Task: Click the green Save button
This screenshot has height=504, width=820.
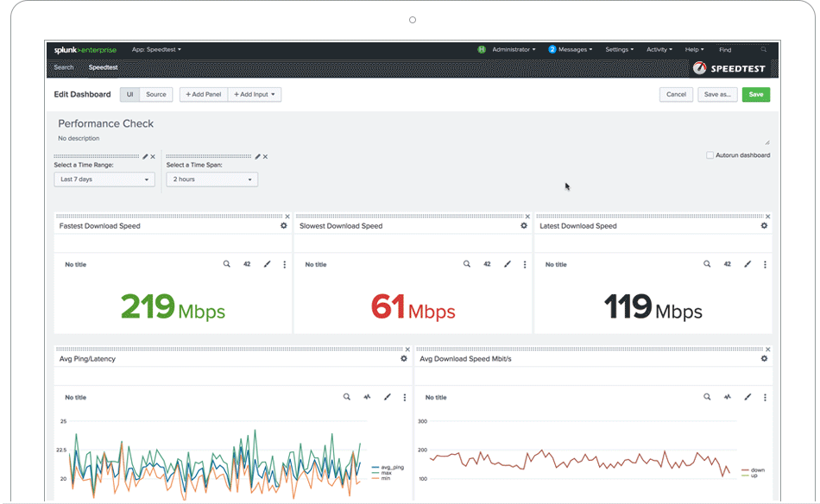Action: click(755, 94)
